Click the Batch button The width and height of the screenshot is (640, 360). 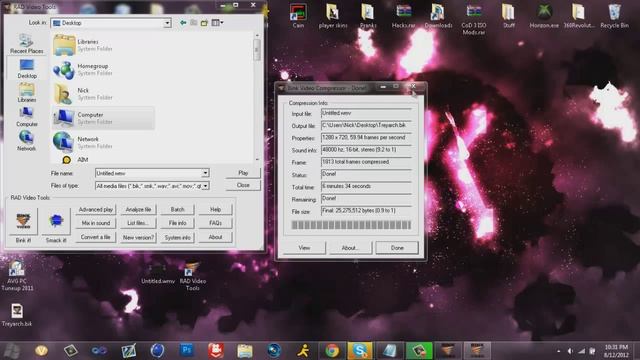pyautogui.click(x=177, y=209)
